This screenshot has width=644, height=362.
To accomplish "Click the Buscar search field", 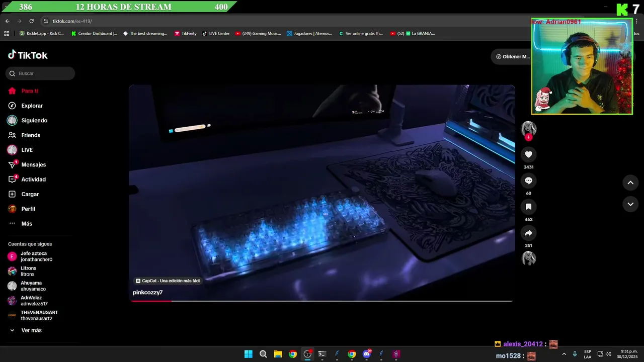I will tap(40, 73).
